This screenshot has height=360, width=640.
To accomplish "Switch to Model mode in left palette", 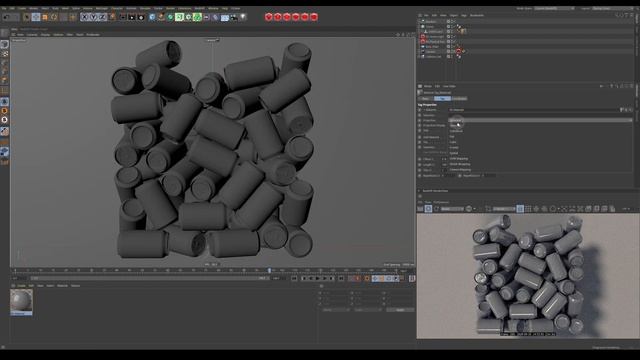I will pos(4,44).
